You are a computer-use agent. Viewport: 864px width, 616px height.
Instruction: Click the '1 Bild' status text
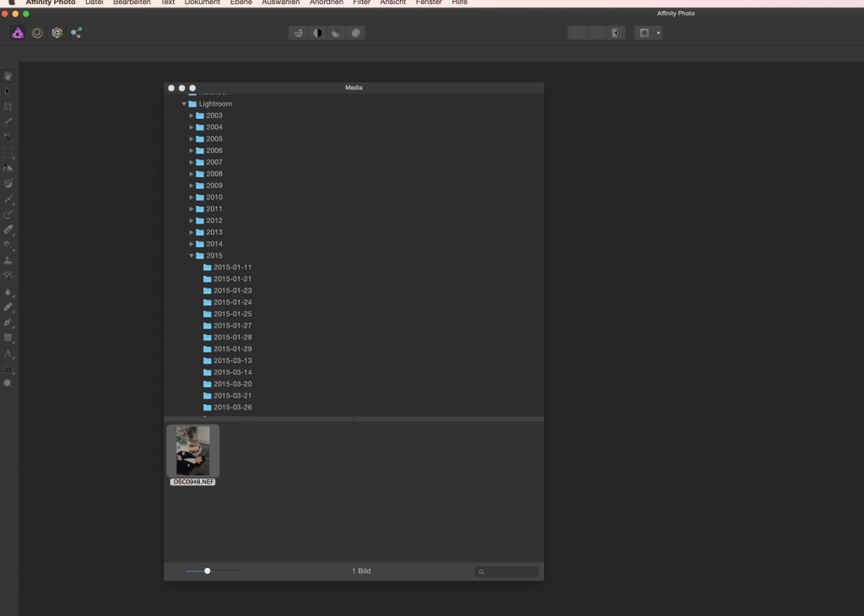coord(361,570)
